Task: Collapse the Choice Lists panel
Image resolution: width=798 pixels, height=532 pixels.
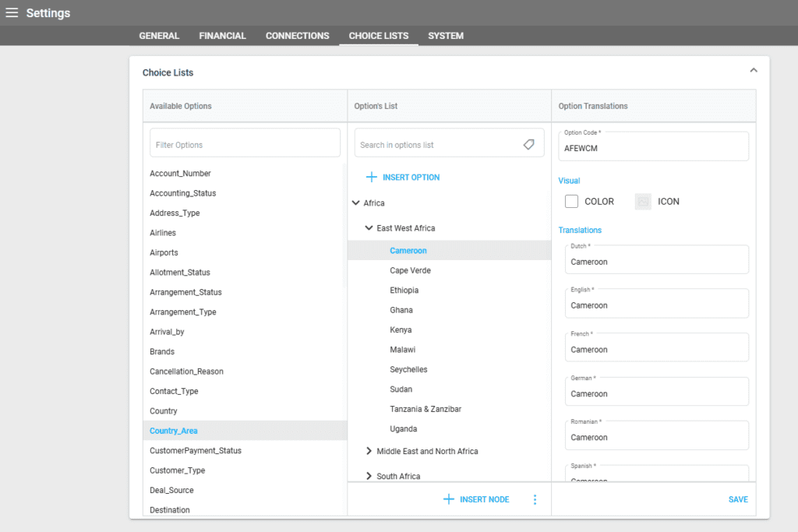Action: point(753,71)
